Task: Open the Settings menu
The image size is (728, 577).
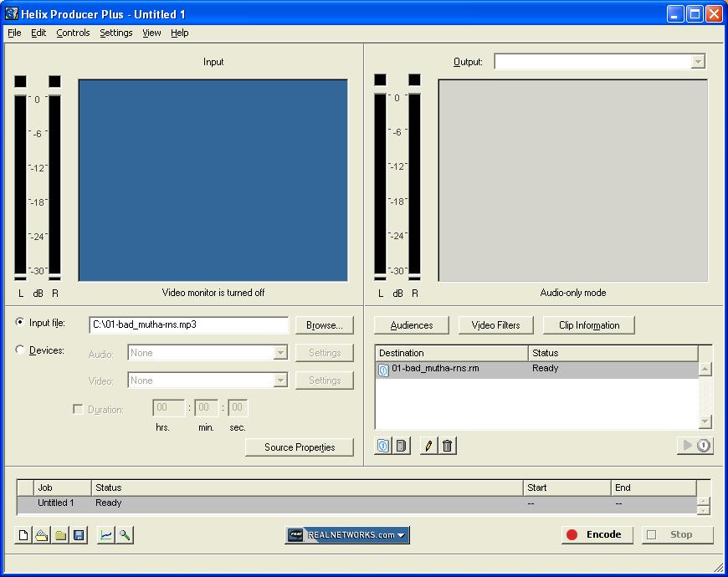Action: 115,33
